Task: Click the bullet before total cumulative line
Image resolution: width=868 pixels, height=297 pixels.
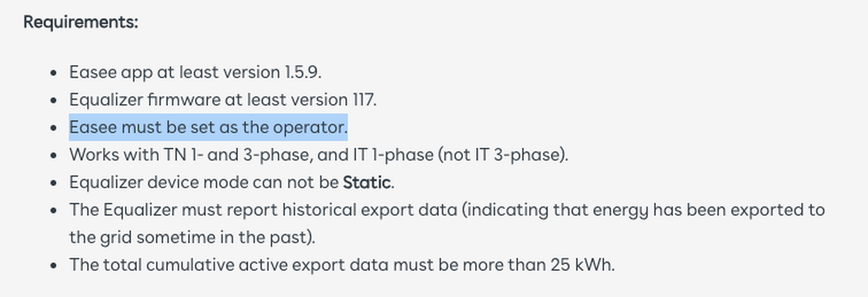Action: 54,266
